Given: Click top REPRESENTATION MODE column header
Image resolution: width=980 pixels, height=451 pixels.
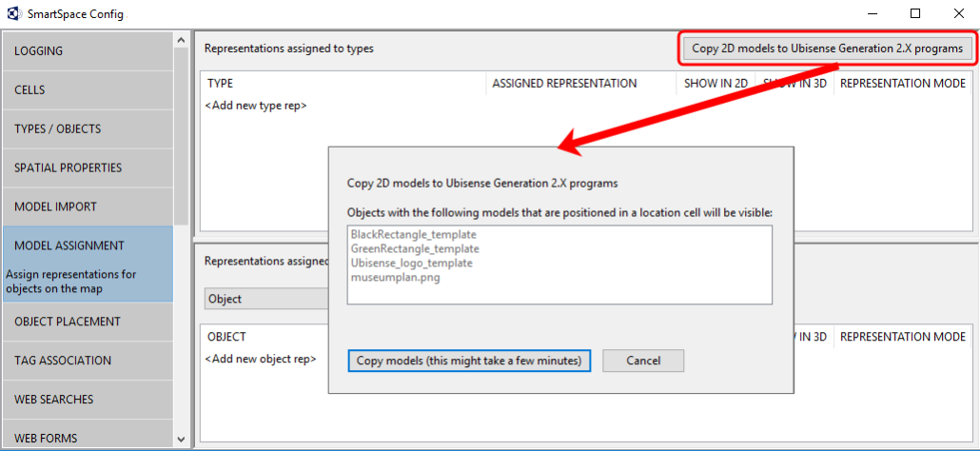Looking at the screenshot, I should tap(903, 83).
